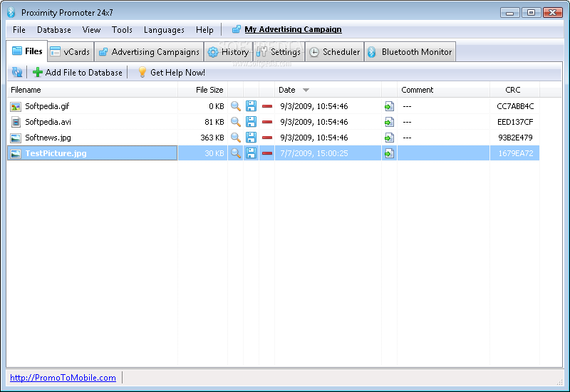
Task: Click the green arrow export icon for Softpedia.gif
Action: click(389, 106)
